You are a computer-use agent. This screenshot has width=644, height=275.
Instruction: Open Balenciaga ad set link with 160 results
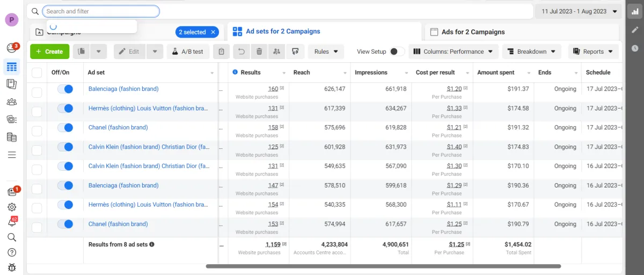(123, 89)
